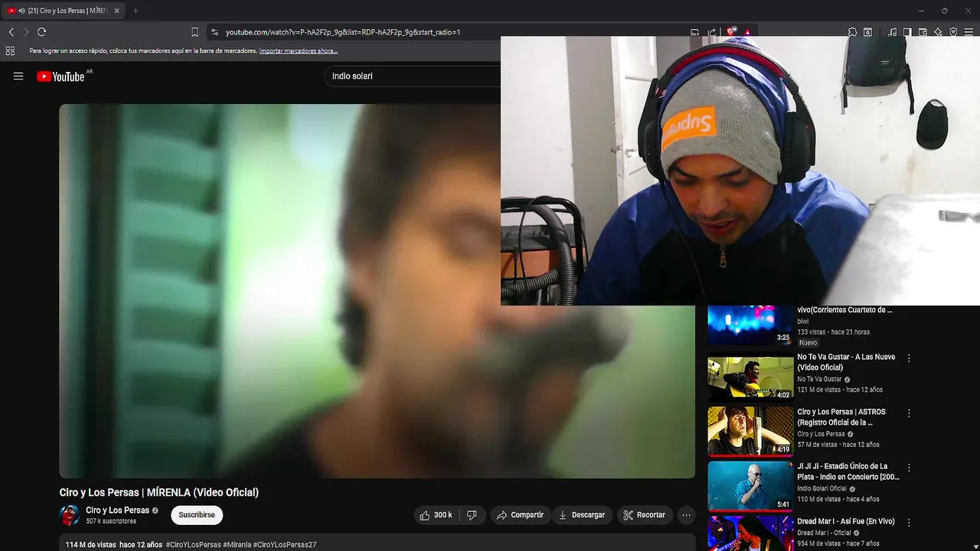Open options menu for the Ji Ji Ji video

909,467
